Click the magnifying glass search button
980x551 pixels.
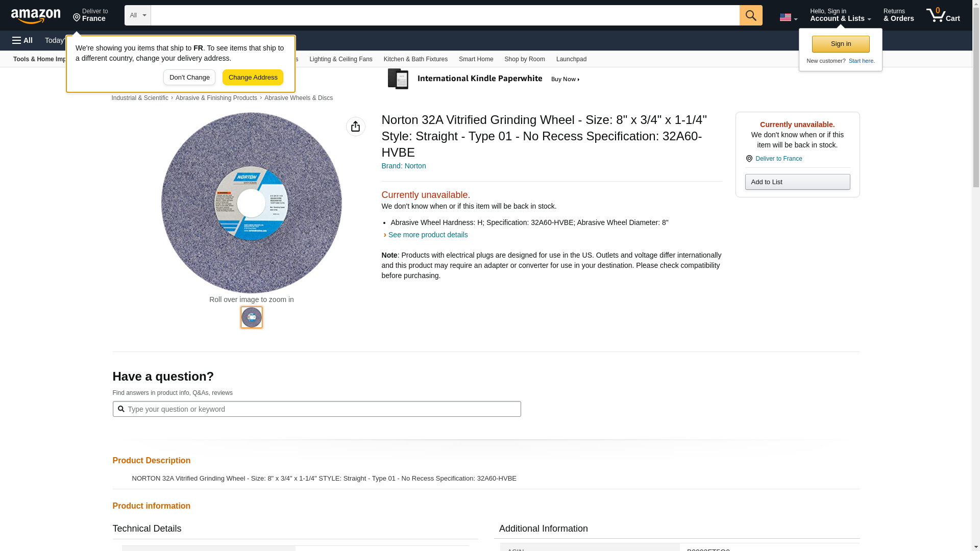[x=750, y=15]
